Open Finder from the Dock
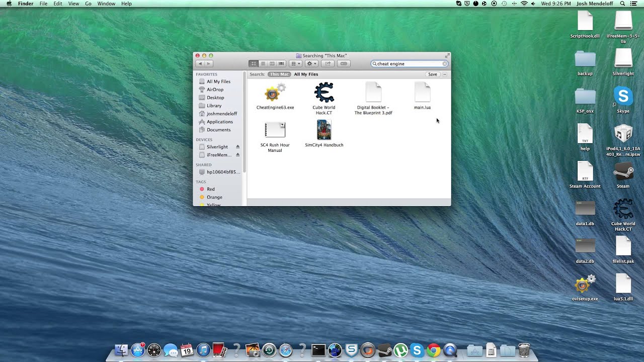Image resolution: width=644 pixels, height=362 pixels. point(121,350)
